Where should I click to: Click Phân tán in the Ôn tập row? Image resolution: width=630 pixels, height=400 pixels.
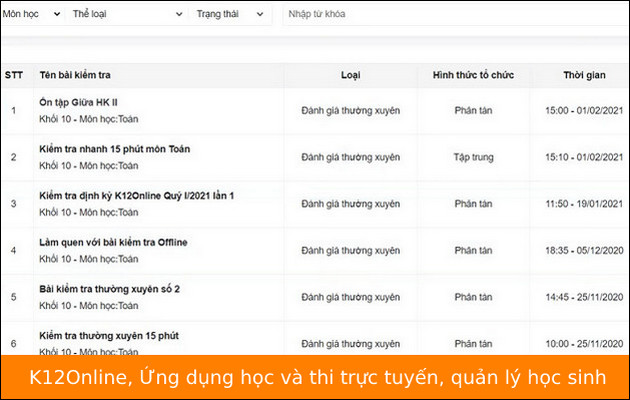(473, 110)
